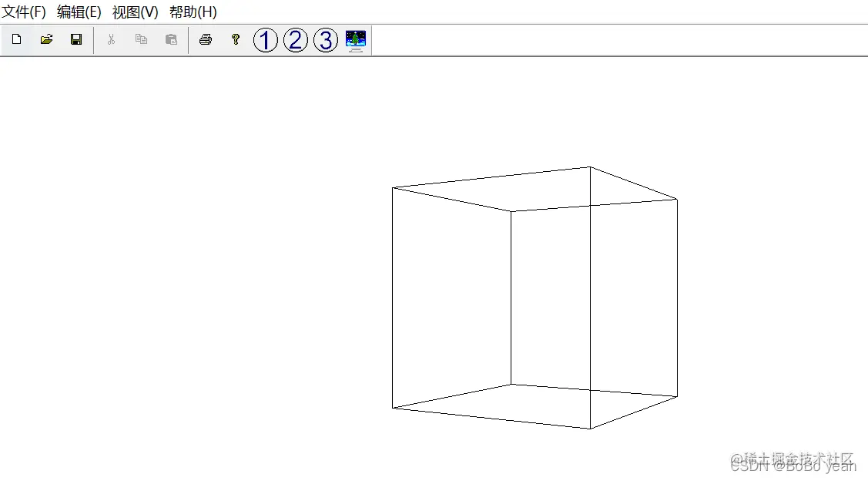Open the 视图(V) menu
Screen dimensions: 868x481
coord(135,12)
